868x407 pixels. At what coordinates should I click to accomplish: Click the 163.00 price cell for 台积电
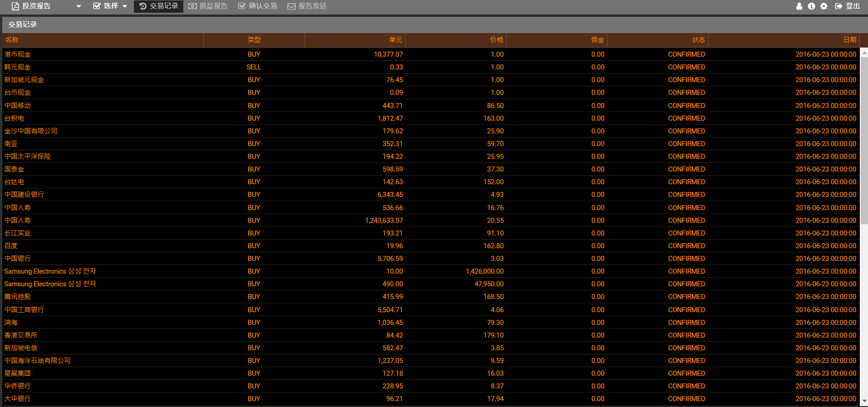(494, 118)
